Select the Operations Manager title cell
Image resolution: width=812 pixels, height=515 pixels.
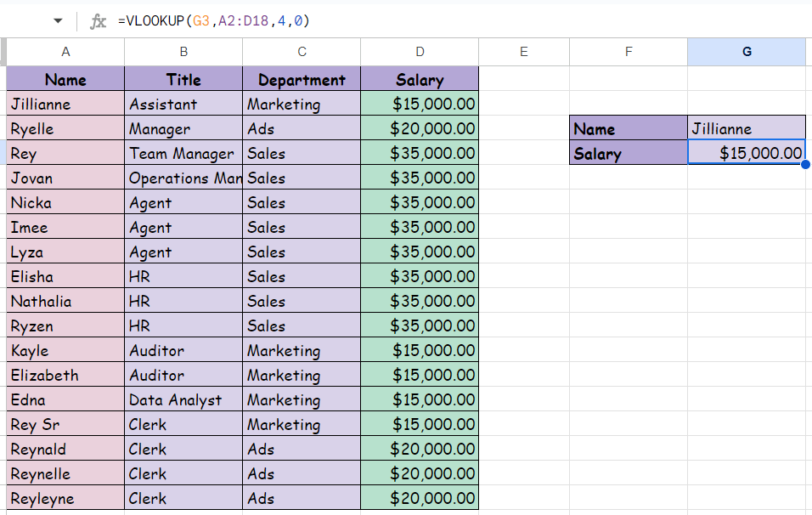[x=183, y=178]
